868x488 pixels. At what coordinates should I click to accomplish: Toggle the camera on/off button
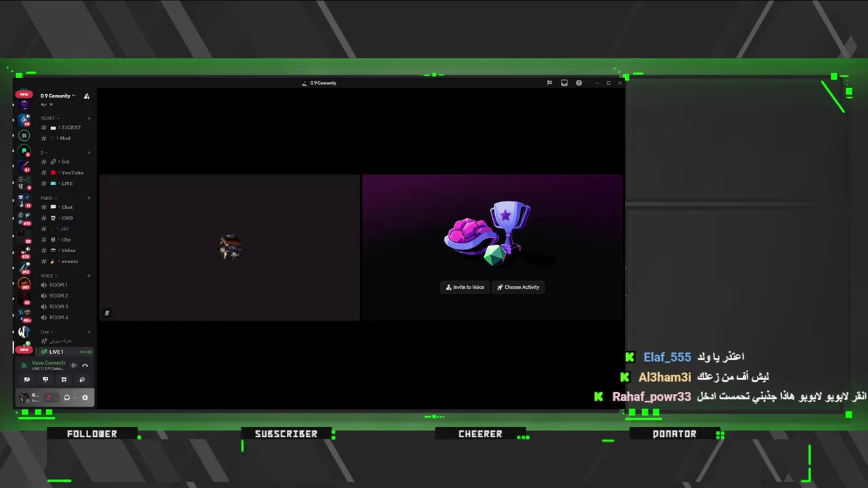click(x=27, y=380)
